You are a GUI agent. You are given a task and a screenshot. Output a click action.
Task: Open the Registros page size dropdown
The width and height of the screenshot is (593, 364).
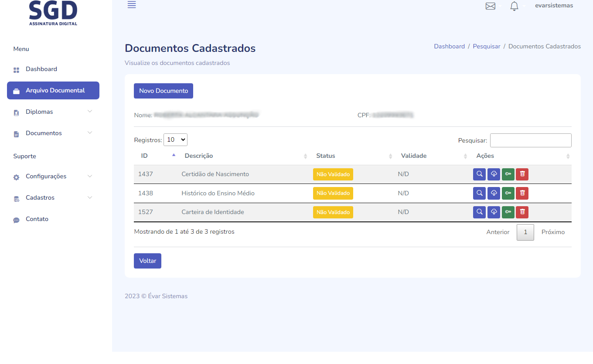(175, 139)
